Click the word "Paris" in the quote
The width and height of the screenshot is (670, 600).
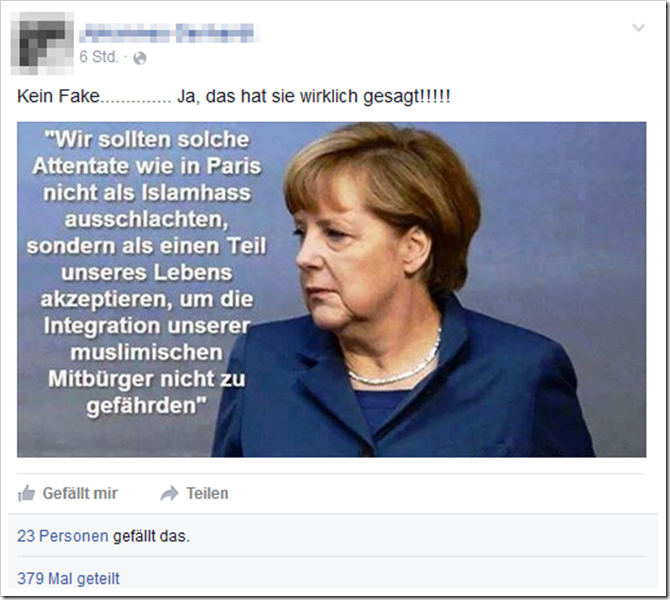[x=234, y=166]
